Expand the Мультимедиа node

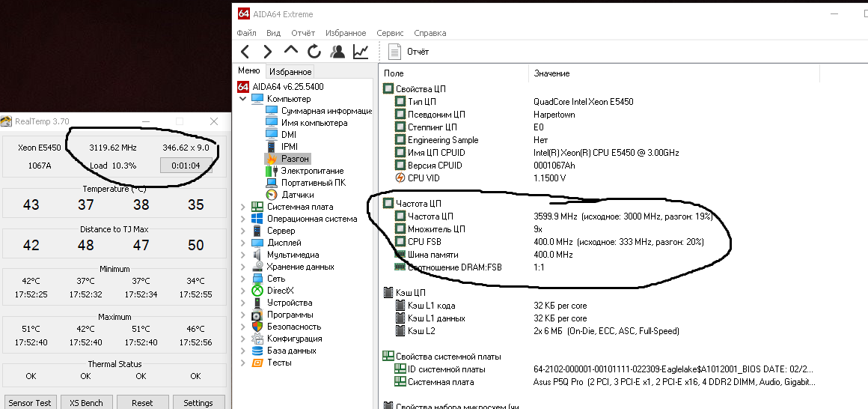pos(242,255)
